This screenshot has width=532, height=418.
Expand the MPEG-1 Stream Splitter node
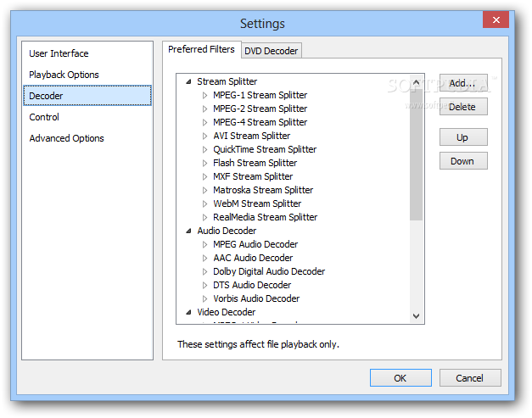point(204,95)
